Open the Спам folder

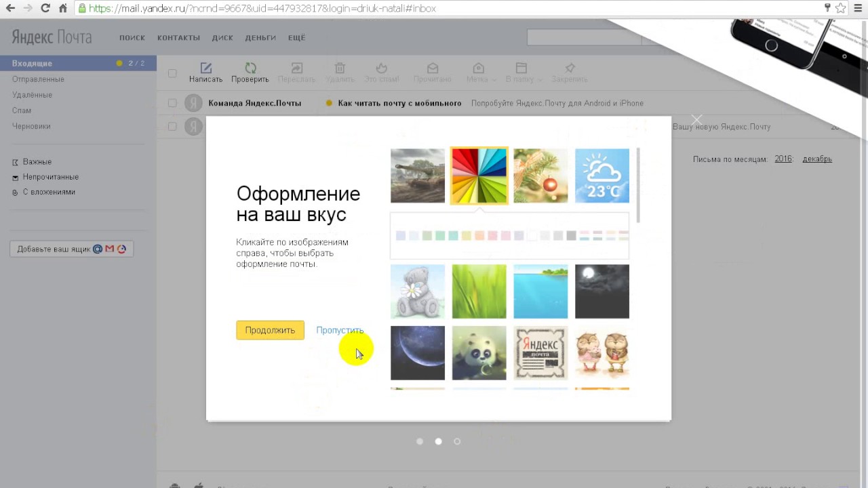pyautogui.click(x=22, y=110)
